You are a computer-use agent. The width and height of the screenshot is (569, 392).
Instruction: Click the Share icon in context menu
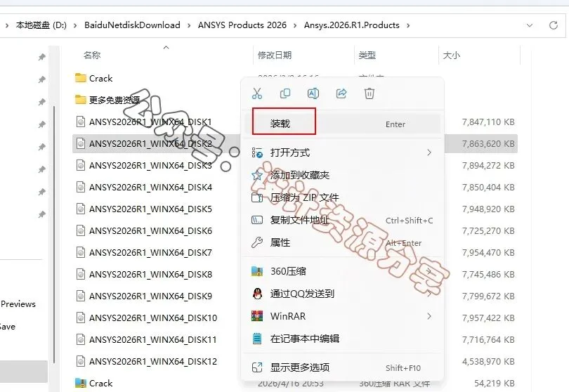coord(341,93)
